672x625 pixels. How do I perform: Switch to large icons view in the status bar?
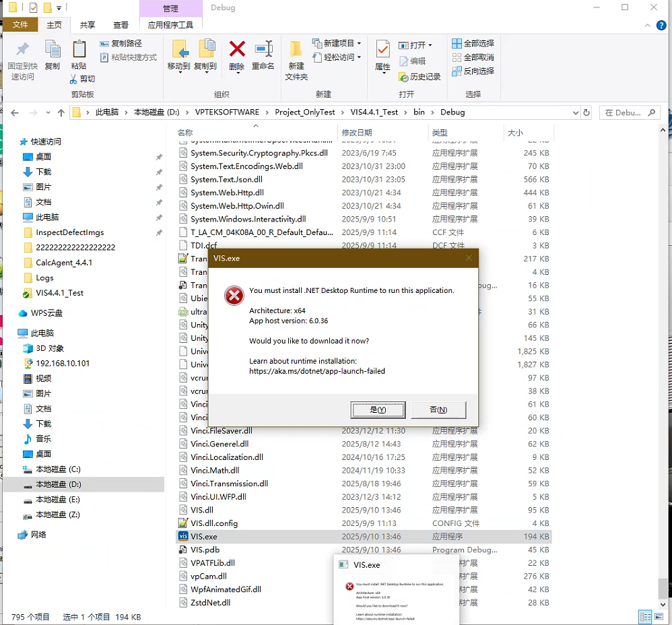(659, 617)
